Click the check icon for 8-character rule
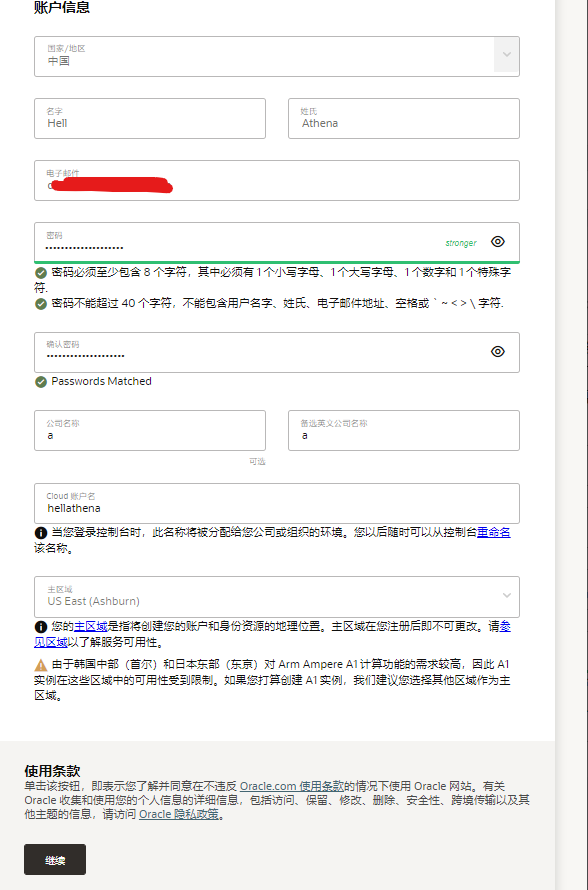 41,272
